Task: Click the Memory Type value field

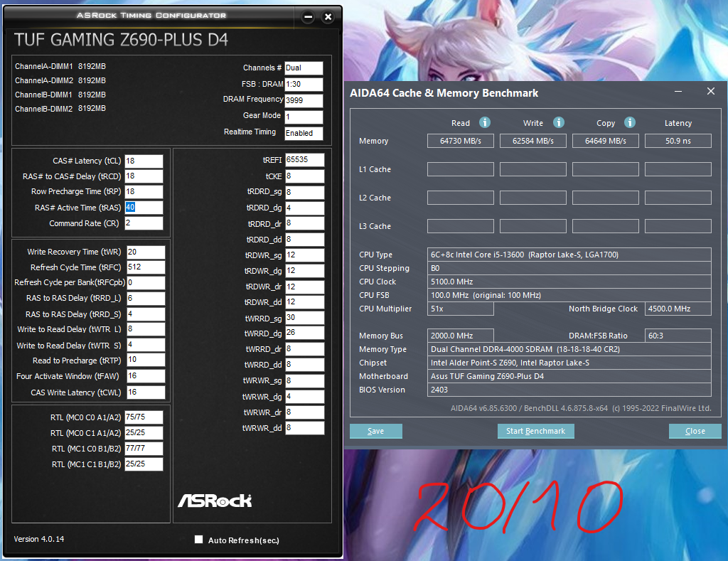Action: coord(569,349)
